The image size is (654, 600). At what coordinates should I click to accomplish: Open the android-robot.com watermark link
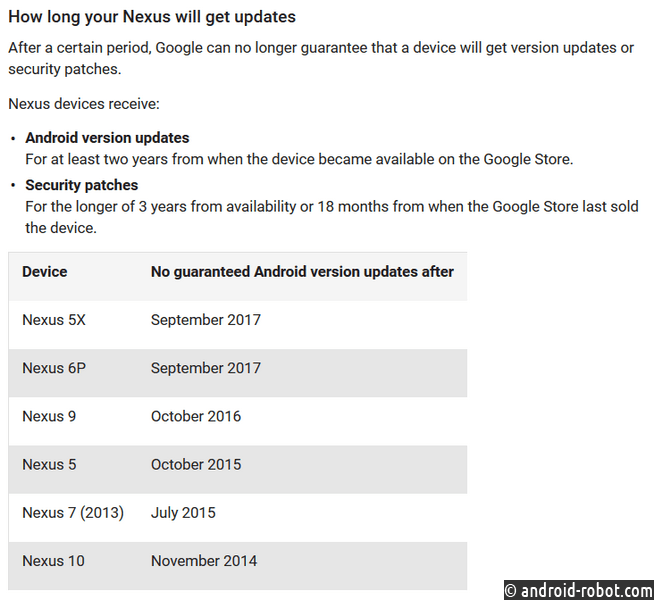click(578, 590)
